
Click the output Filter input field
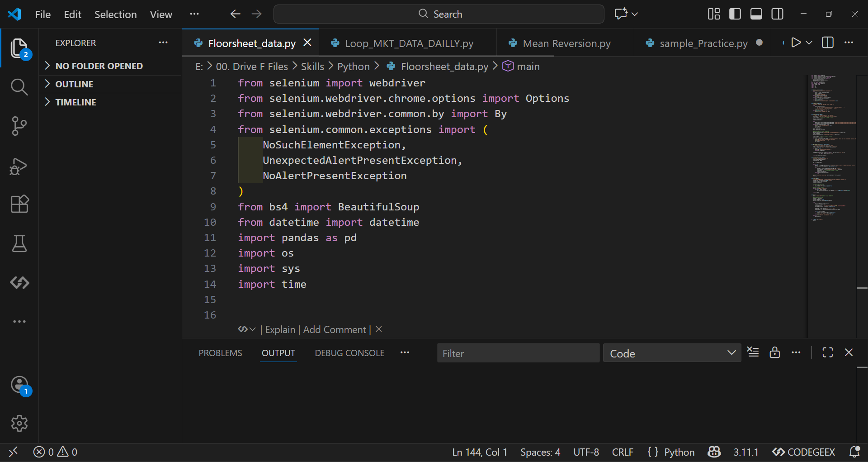(x=518, y=353)
